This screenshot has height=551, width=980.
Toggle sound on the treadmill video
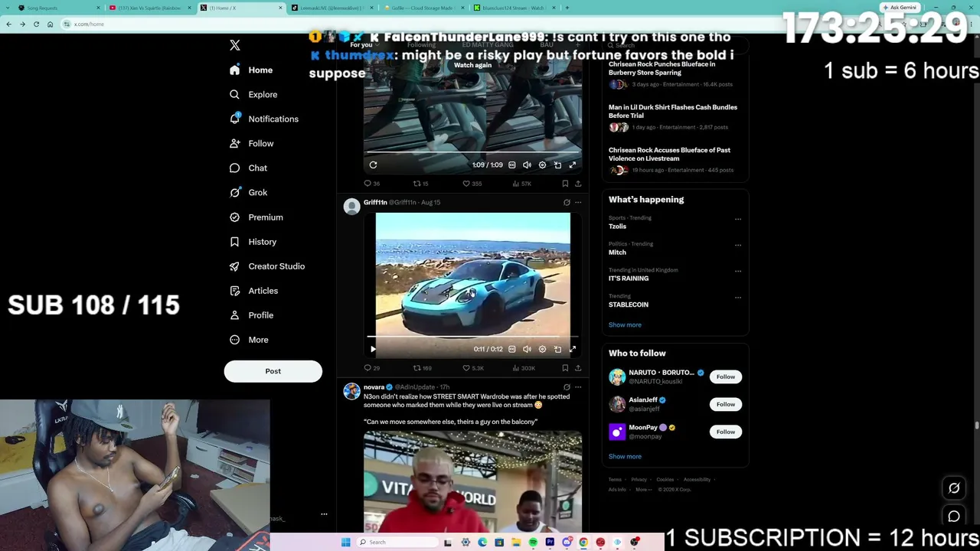[x=527, y=165]
